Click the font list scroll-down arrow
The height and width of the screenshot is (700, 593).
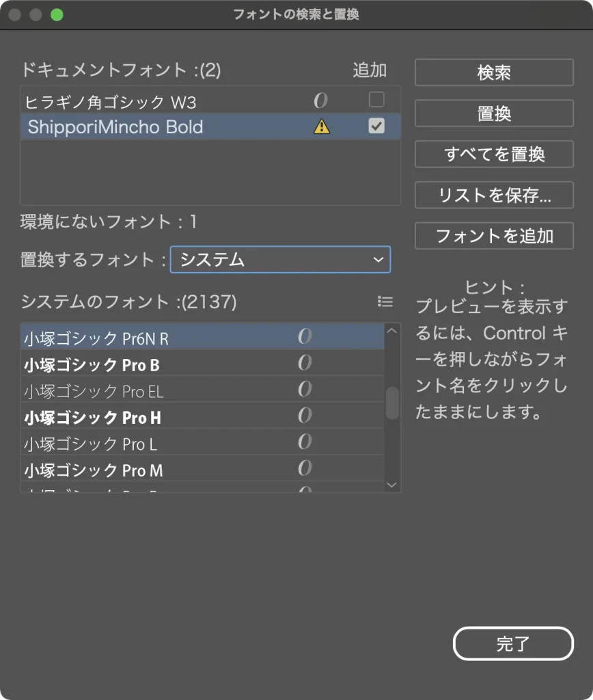391,485
